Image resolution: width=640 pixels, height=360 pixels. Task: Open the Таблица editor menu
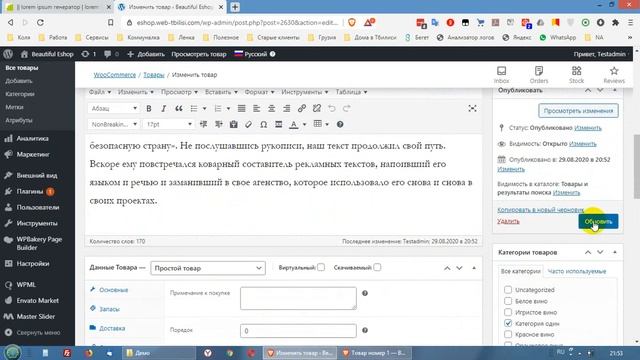pyautogui.click(x=351, y=92)
